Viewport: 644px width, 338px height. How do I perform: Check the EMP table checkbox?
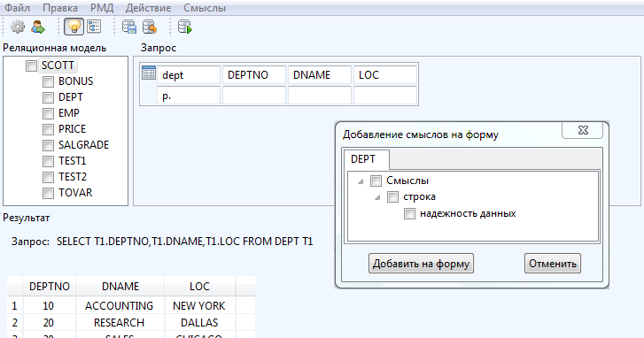pyautogui.click(x=48, y=113)
